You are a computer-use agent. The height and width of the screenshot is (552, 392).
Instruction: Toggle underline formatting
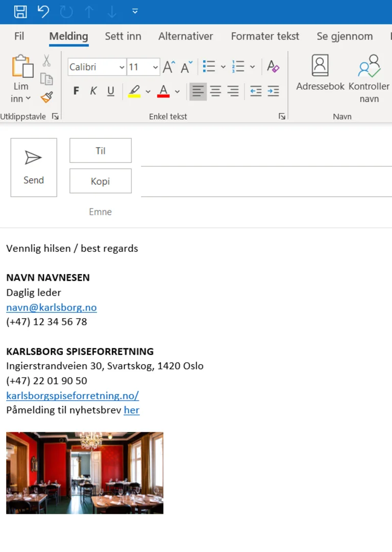(111, 91)
